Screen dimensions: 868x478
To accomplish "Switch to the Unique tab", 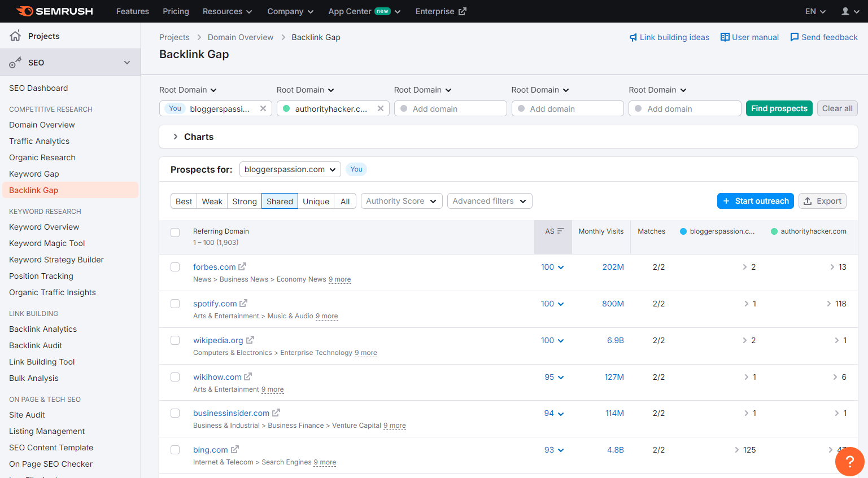I will pos(316,201).
